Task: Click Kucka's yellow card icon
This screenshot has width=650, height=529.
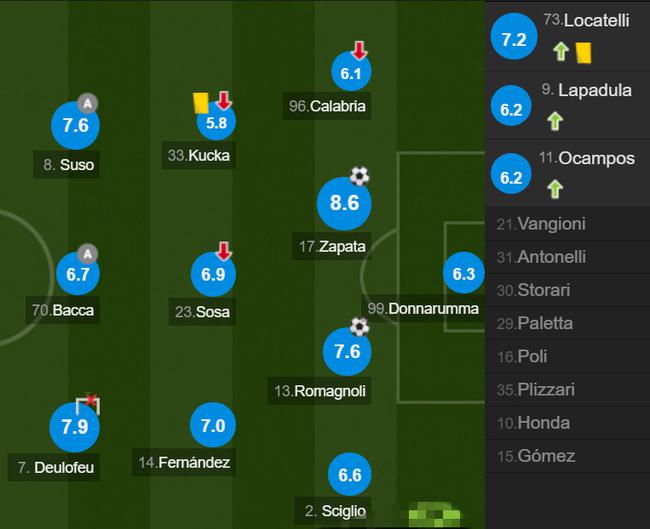Action: click(201, 102)
